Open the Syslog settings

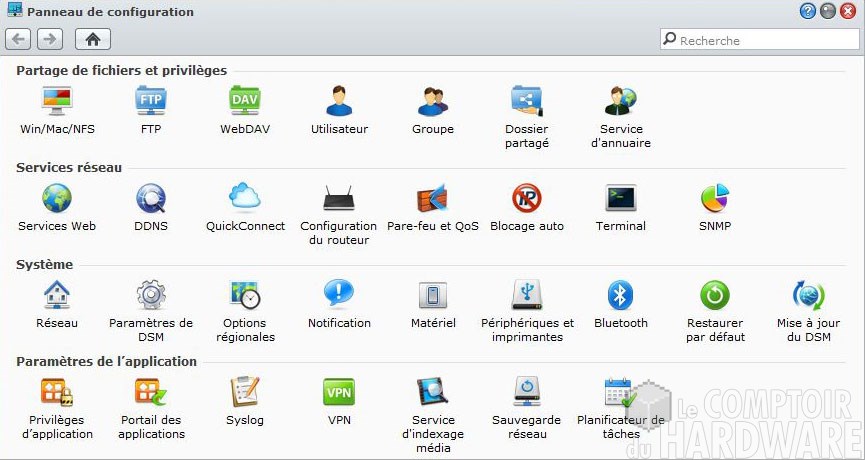tap(245, 392)
